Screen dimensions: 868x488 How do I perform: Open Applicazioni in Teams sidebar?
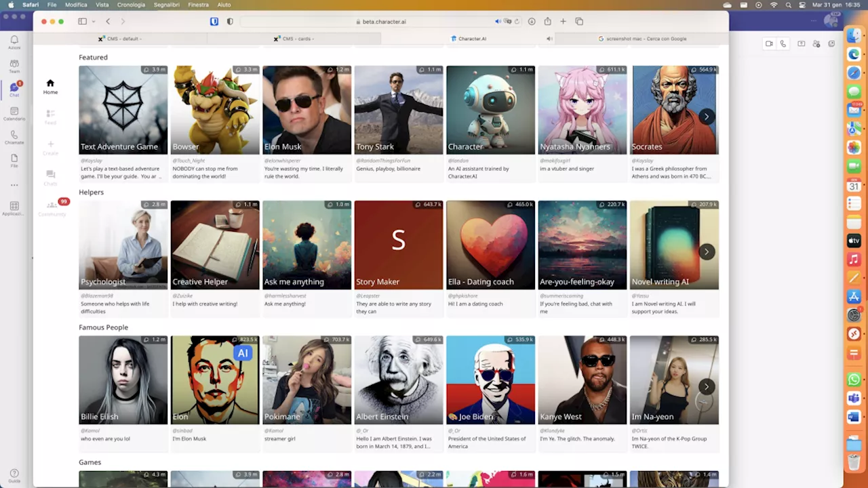(x=14, y=208)
